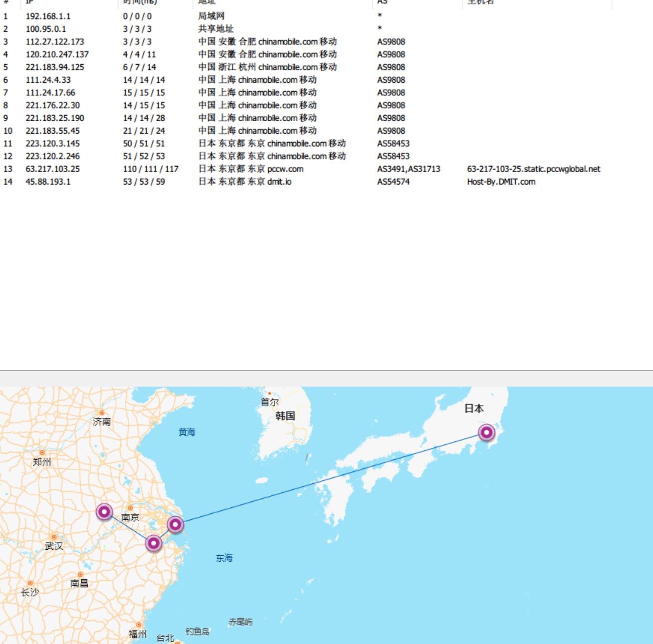Select IP cell 221.183.94.125
This screenshot has width=653, height=644.
point(55,67)
